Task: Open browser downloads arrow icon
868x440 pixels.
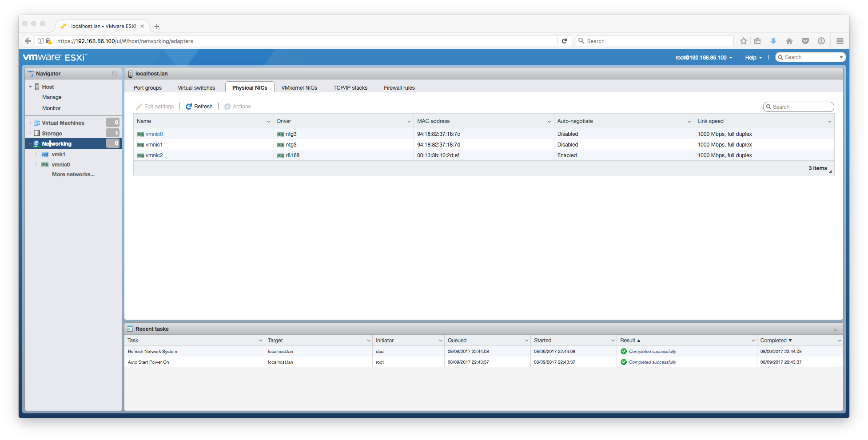Action: pyautogui.click(x=773, y=41)
